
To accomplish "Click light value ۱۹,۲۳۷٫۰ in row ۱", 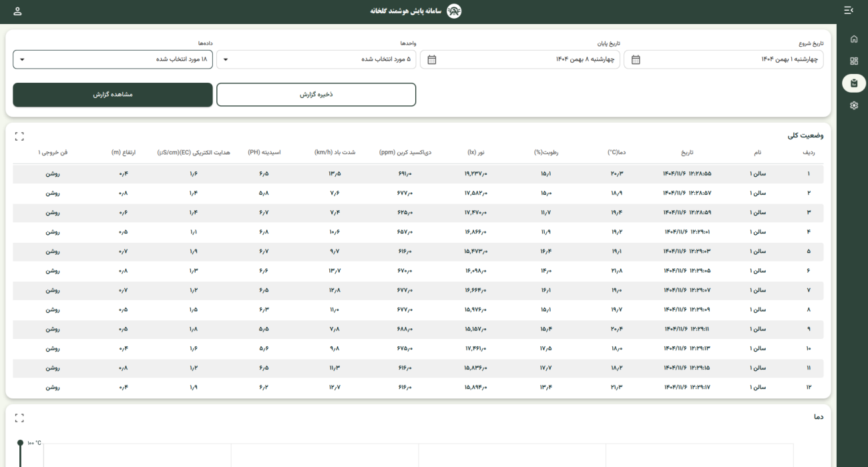I will pyautogui.click(x=475, y=173).
